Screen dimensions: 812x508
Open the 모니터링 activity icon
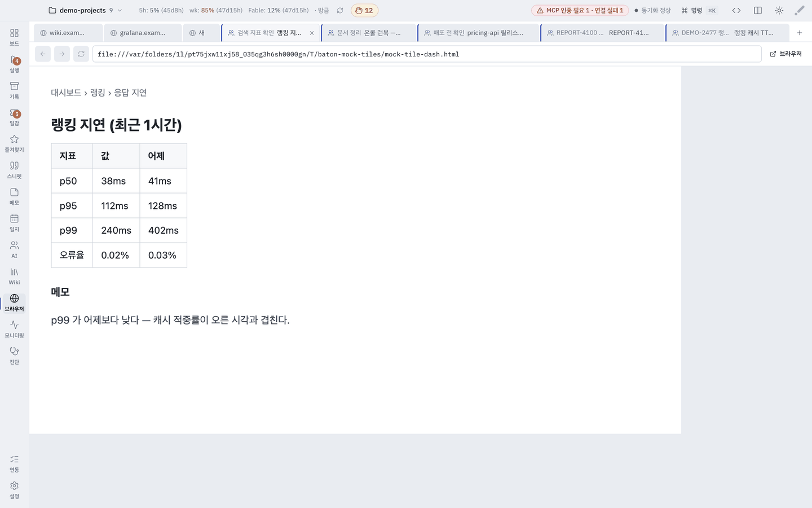(14, 329)
